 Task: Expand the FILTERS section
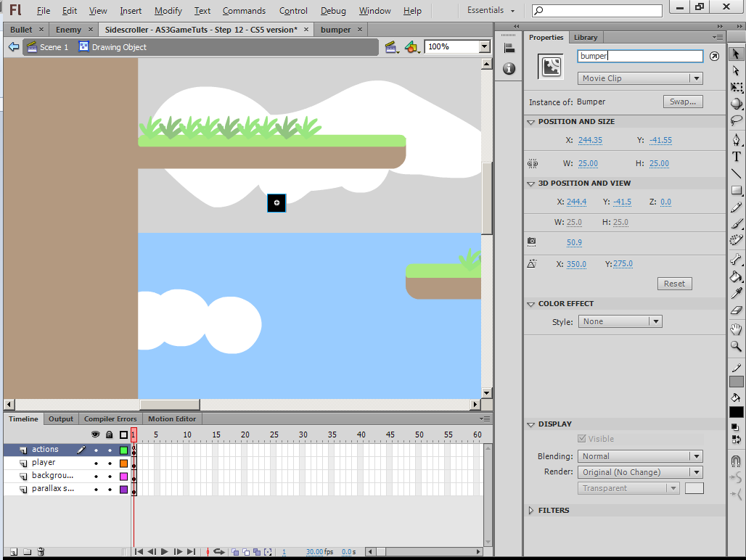[552, 510]
